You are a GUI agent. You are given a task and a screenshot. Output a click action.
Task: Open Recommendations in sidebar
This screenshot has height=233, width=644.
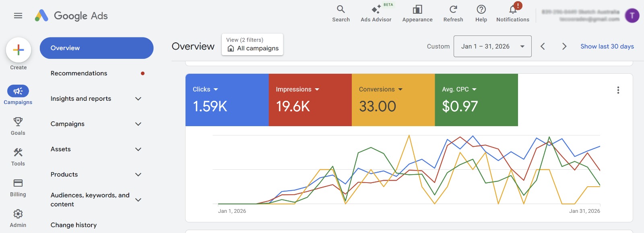(x=79, y=73)
